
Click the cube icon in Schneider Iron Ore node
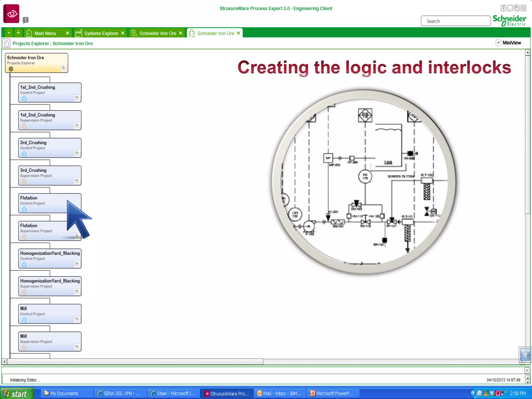click(x=11, y=69)
